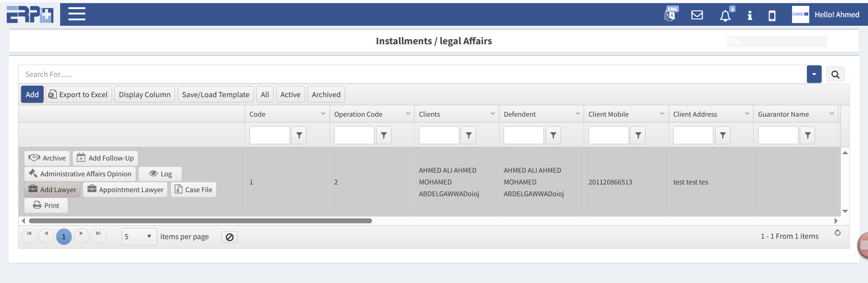Screen dimensions: 868x283
Task: Click the mobile phone icon in header
Action: point(772,16)
